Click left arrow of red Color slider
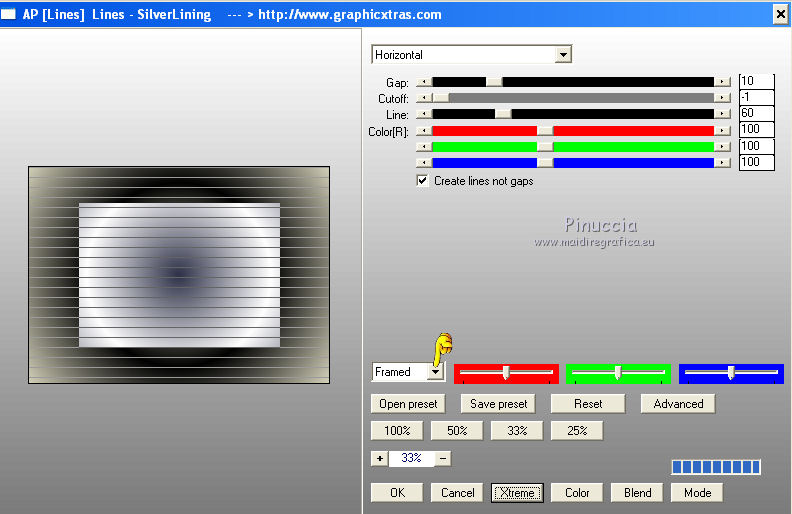Screen dimensions: 792x514 (x=424, y=131)
